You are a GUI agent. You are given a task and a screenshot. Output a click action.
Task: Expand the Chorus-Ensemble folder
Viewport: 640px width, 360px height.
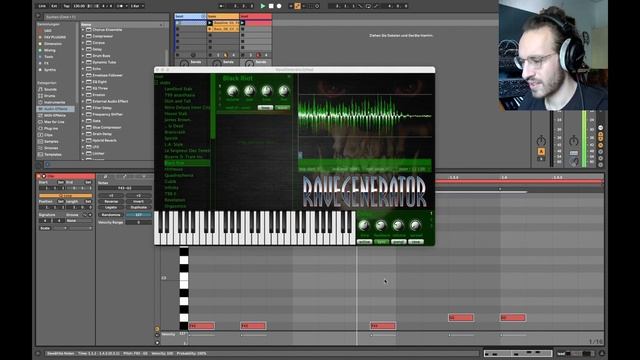tap(83, 30)
